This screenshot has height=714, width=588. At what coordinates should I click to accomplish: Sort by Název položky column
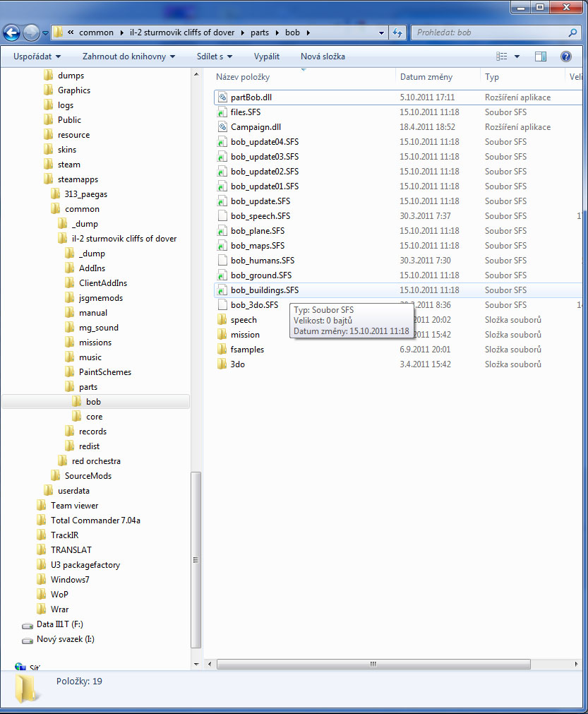point(243,77)
